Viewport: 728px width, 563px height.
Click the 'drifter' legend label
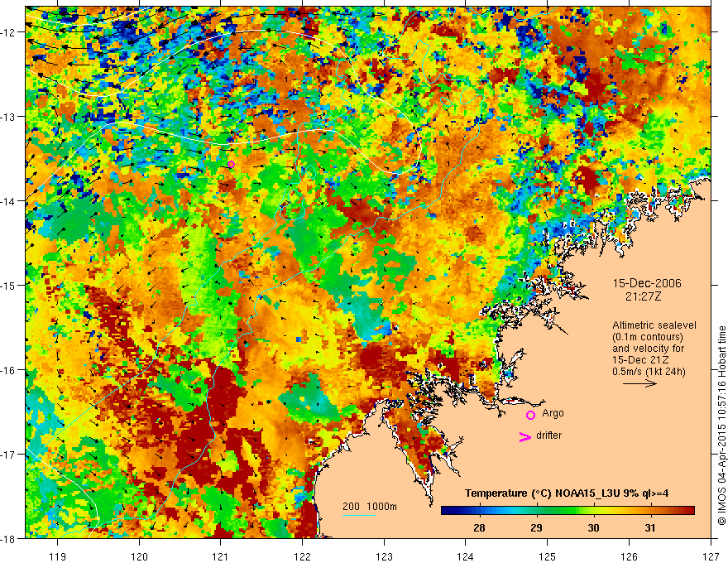coord(548,435)
